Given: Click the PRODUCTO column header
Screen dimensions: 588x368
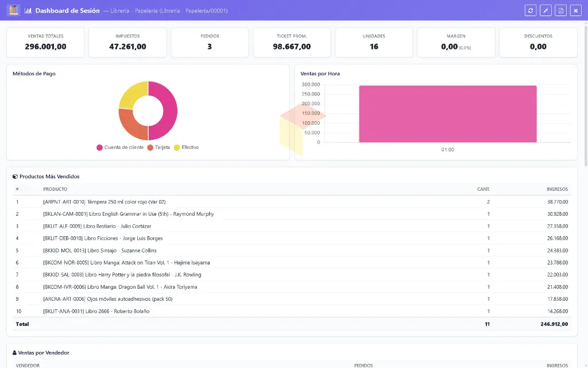Looking at the screenshot, I should [55, 189].
